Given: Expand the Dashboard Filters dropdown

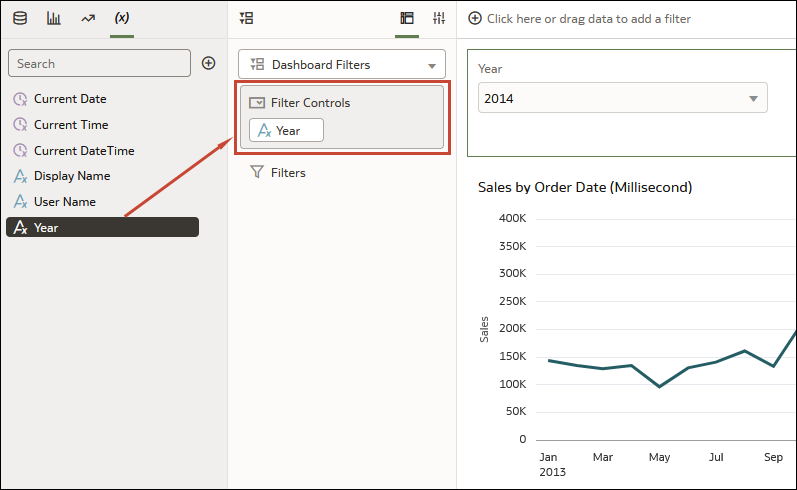Looking at the screenshot, I should click(342, 65).
